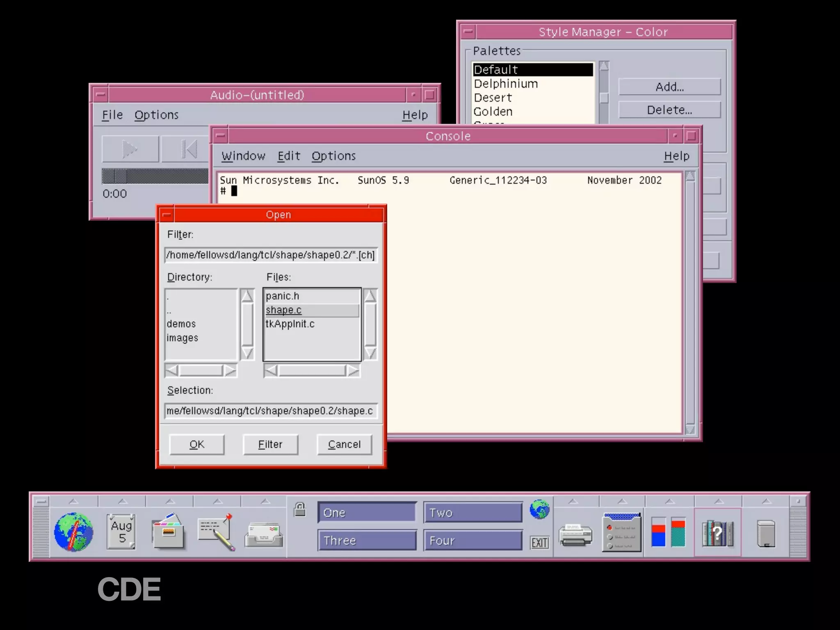Open the Audio Options menu
840x630 pixels.
156,115
